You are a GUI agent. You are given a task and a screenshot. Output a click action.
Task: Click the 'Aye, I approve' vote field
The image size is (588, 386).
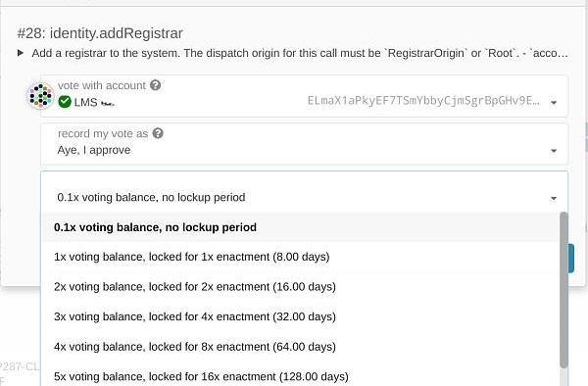tap(305, 144)
